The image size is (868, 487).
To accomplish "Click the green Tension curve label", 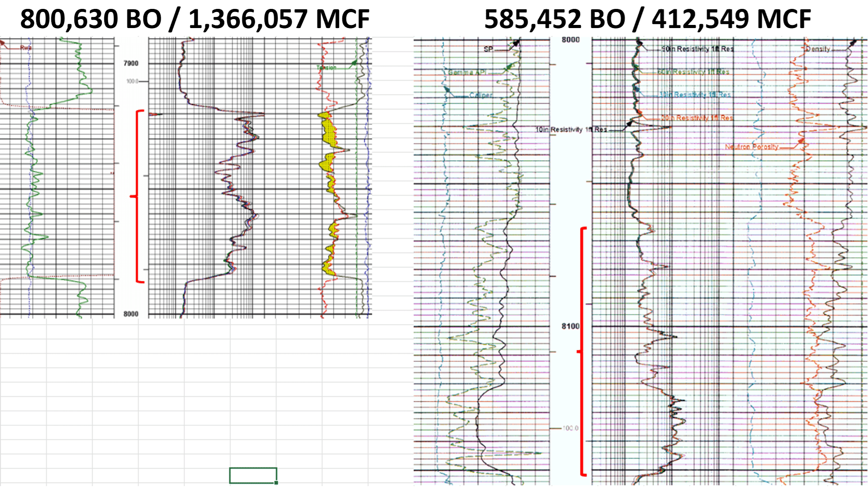I will (x=326, y=68).
